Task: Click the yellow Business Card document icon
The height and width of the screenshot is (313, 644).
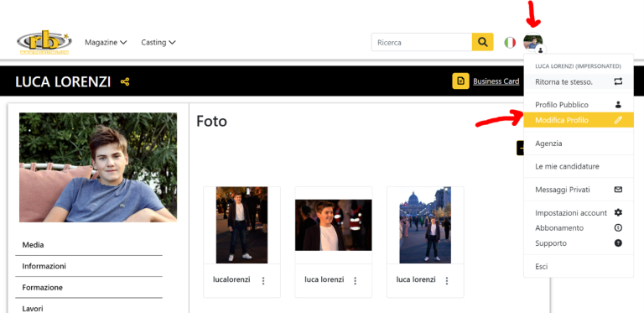Action: 461,81
